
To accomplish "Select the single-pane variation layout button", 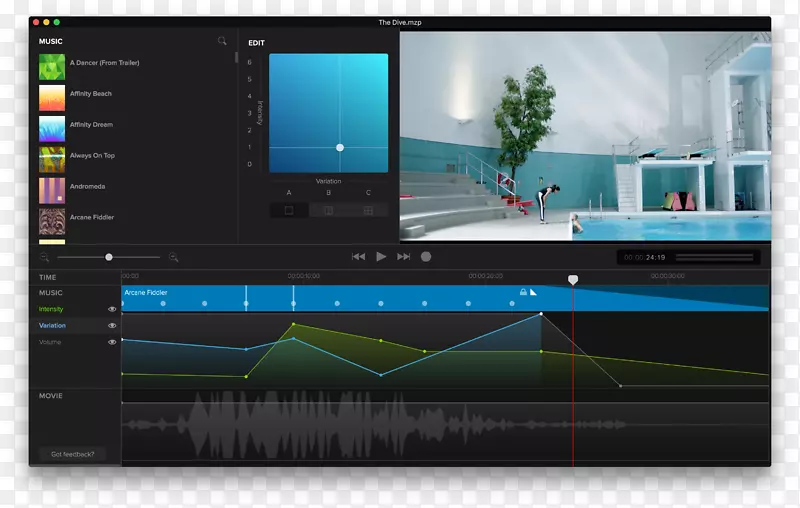I will 289,211.
